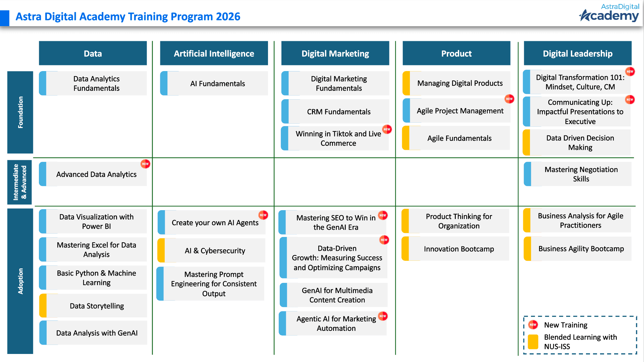Click the Innovation Bootcamp course
This screenshot has height=362, width=644.
[x=459, y=249]
